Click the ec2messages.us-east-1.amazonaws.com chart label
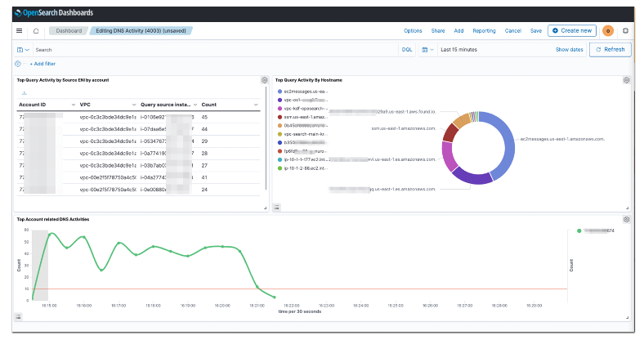The width and height of the screenshot is (644, 340). click(x=562, y=139)
